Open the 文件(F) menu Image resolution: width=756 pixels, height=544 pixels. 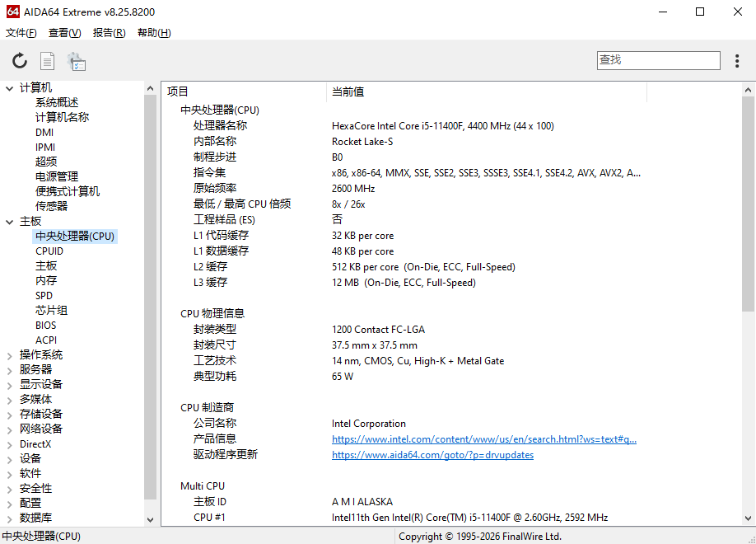(21, 33)
